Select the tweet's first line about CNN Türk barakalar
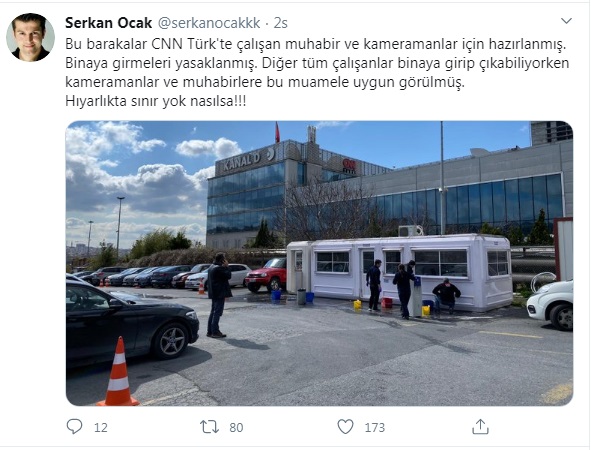 coord(315,44)
